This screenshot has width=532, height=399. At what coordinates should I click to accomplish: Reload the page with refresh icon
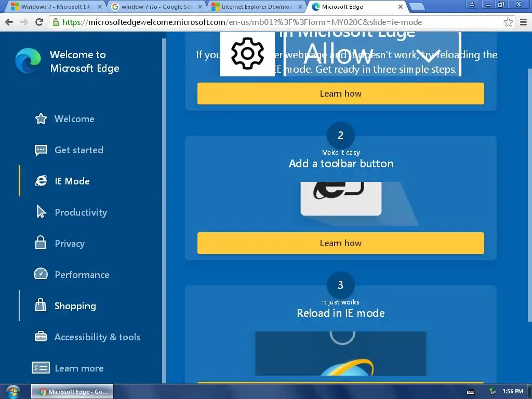39,22
